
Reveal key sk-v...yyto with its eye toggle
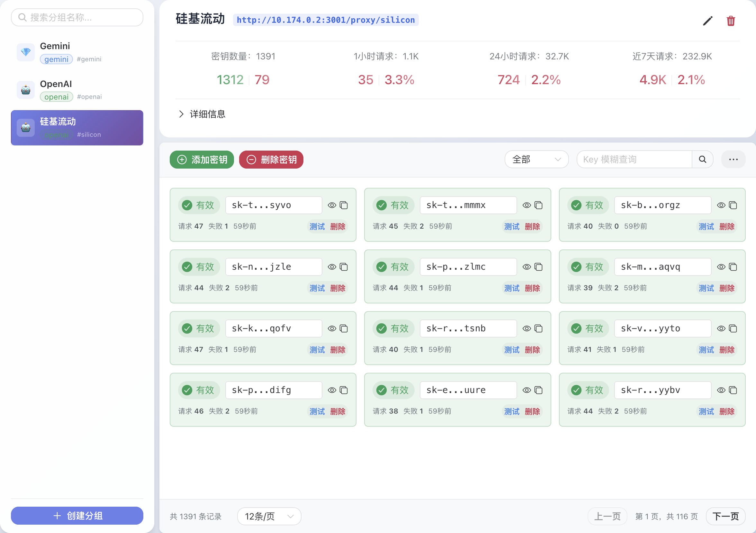tap(721, 328)
